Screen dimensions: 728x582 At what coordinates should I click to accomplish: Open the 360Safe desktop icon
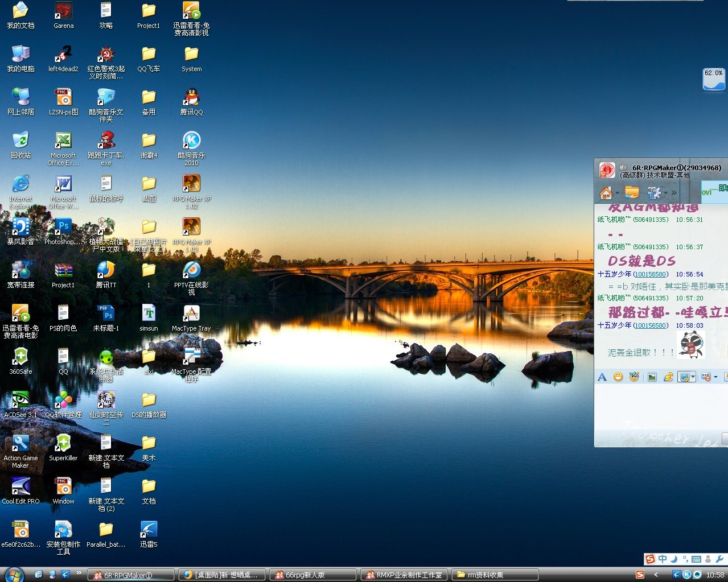pos(20,361)
